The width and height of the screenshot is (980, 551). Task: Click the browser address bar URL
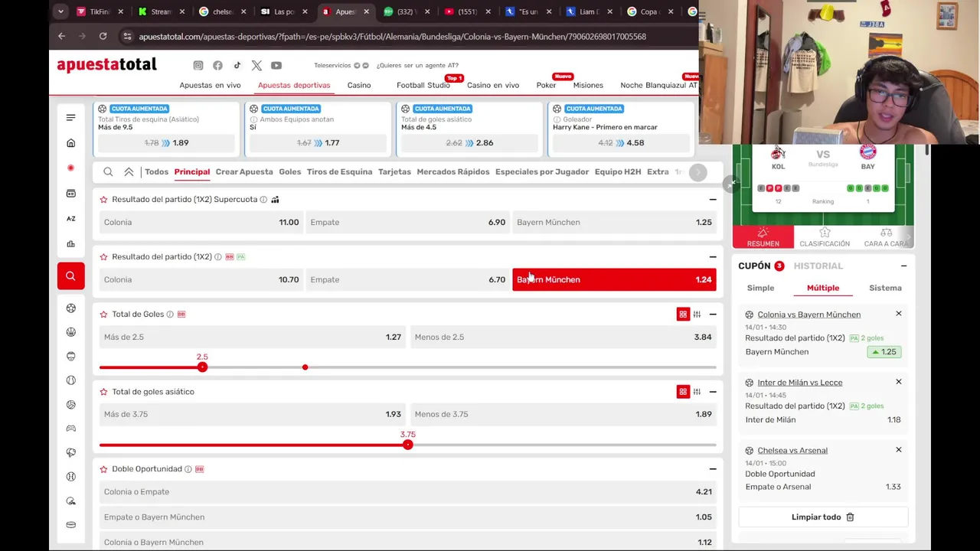(392, 36)
